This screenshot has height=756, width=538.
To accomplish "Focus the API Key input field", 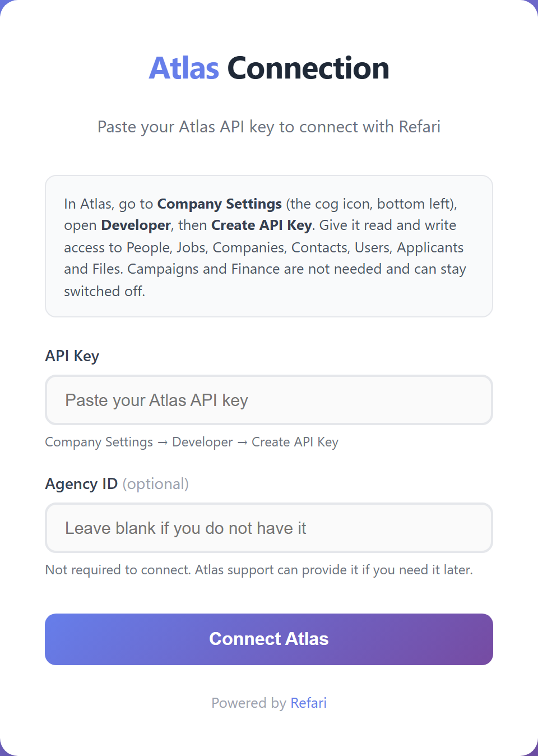I will (x=269, y=400).
